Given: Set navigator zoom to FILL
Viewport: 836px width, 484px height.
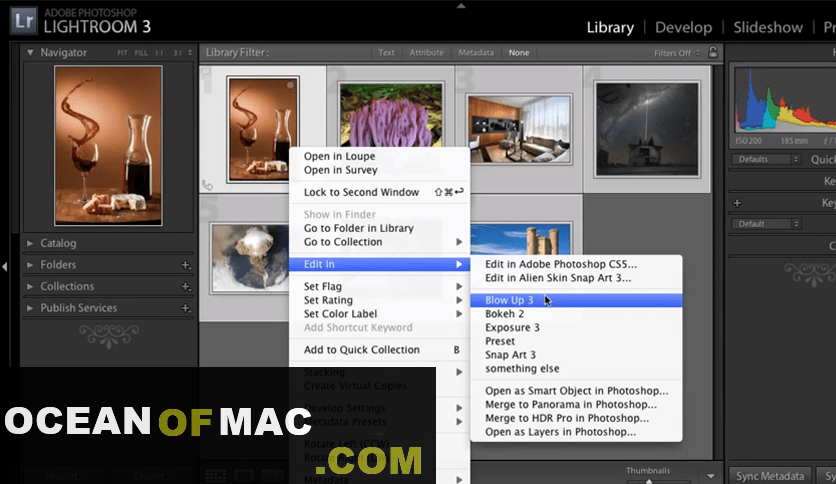Looking at the screenshot, I should point(141,53).
